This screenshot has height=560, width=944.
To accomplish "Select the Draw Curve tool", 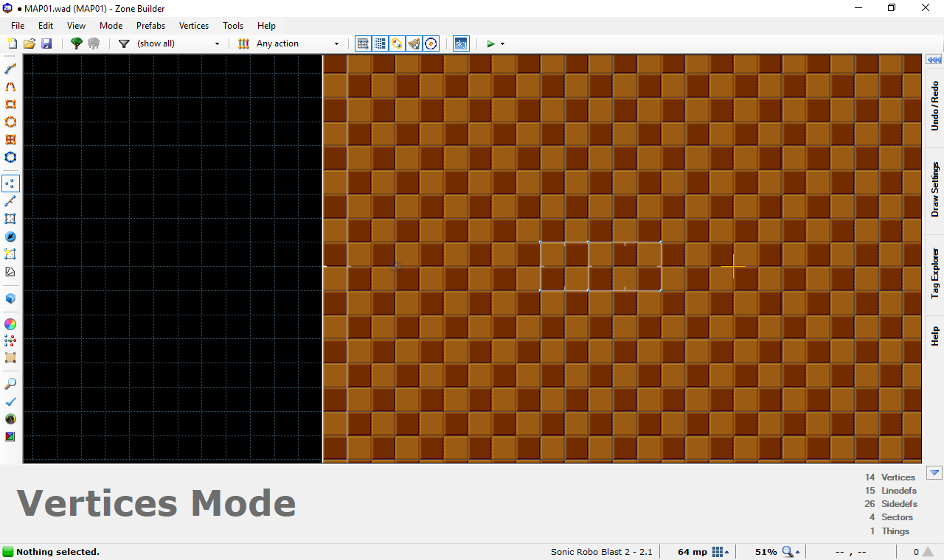I will (10, 86).
